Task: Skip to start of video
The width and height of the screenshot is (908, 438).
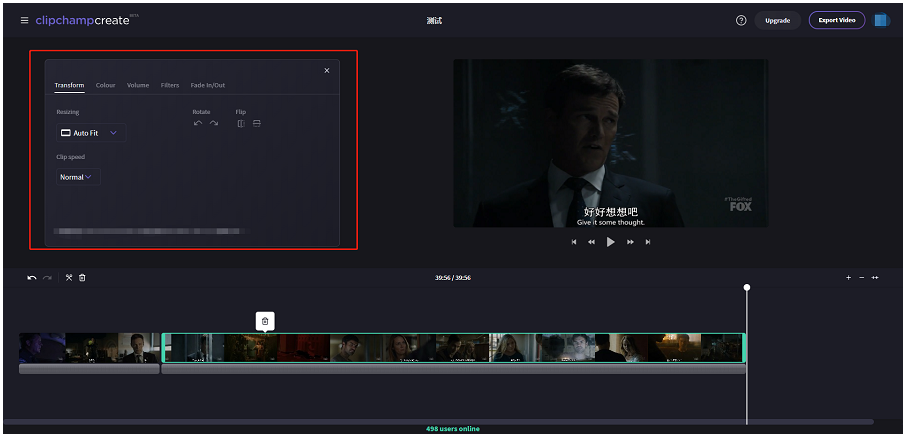Action: (574, 242)
